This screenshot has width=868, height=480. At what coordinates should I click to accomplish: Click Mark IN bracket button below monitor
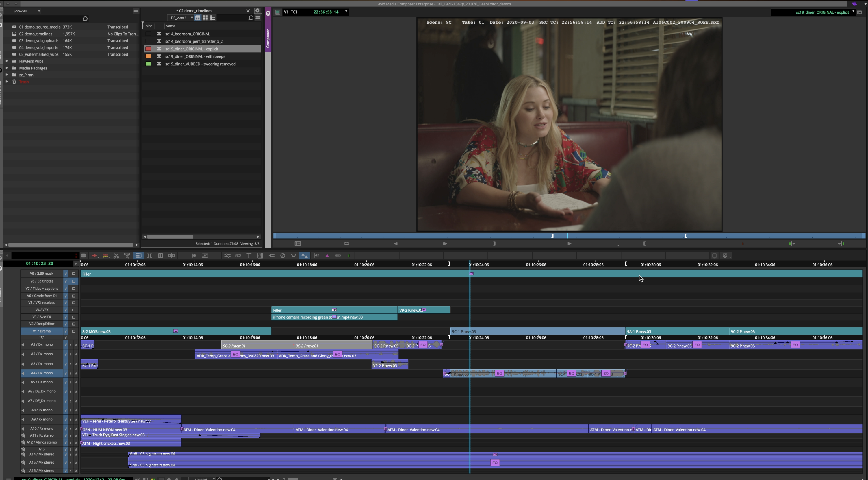click(x=644, y=243)
